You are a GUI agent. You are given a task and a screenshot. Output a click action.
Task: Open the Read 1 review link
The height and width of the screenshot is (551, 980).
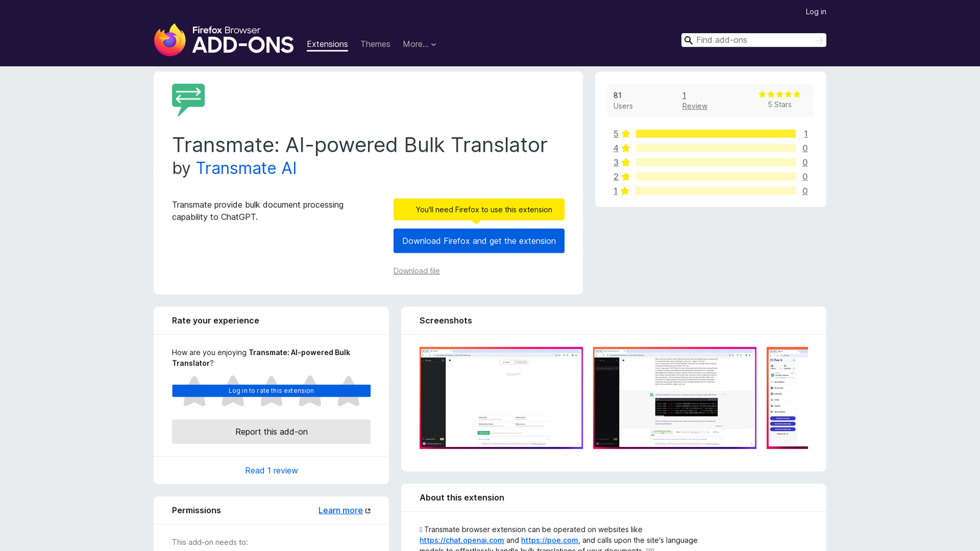(271, 470)
